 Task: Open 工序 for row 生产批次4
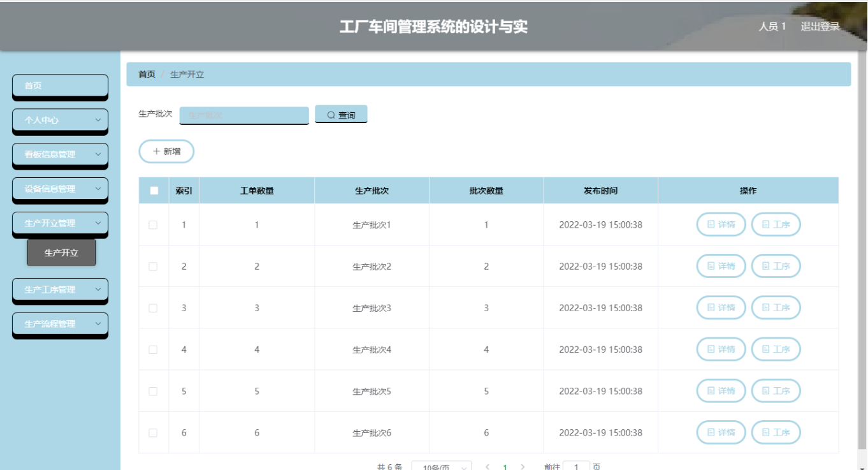point(776,349)
